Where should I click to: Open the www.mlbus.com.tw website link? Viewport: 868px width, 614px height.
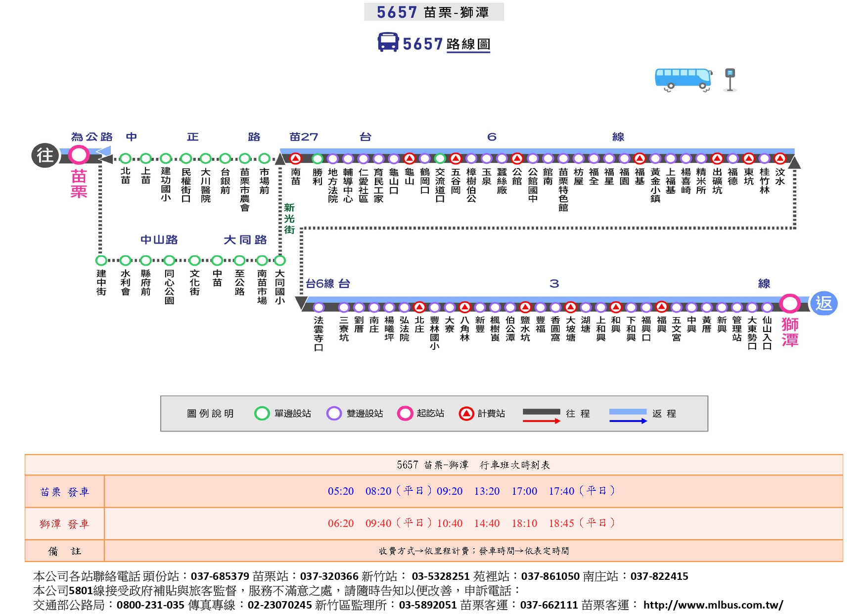[x=713, y=605]
